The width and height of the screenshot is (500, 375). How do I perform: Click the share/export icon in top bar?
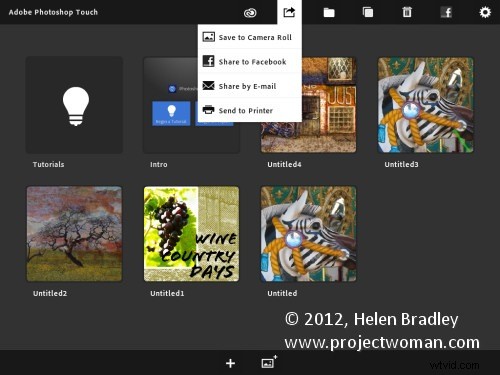click(x=289, y=12)
